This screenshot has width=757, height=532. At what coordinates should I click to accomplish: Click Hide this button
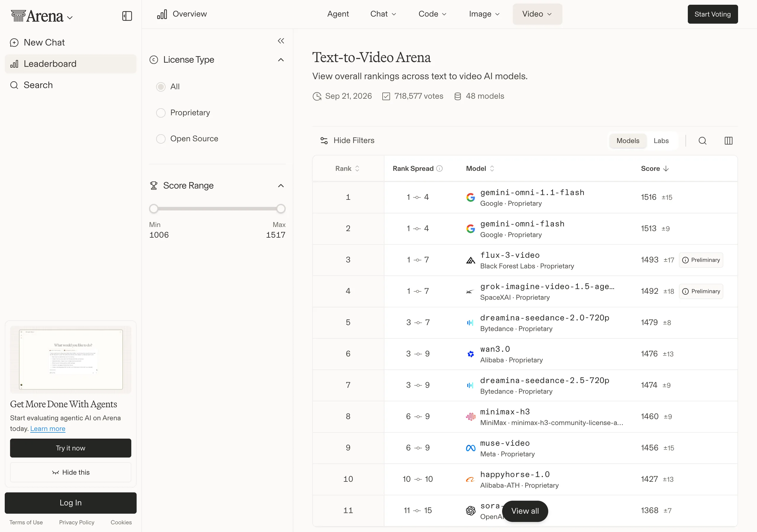click(x=71, y=472)
